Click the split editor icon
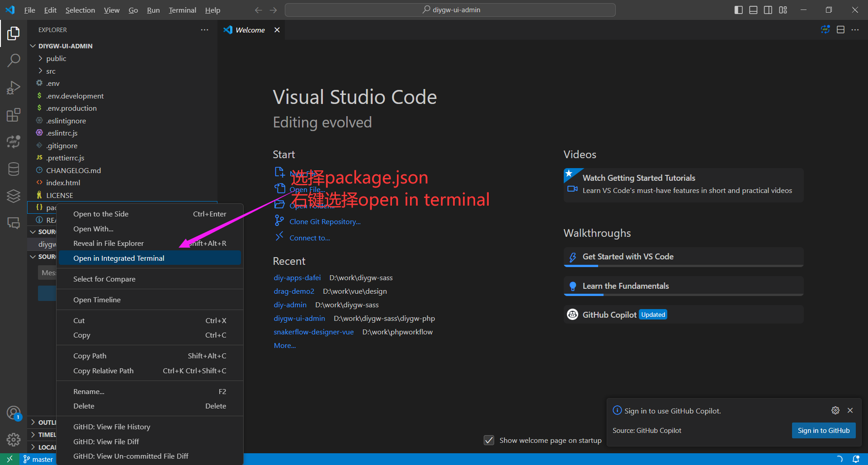Image resolution: width=868 pixels, height=465 pixels. pos(840,30)
